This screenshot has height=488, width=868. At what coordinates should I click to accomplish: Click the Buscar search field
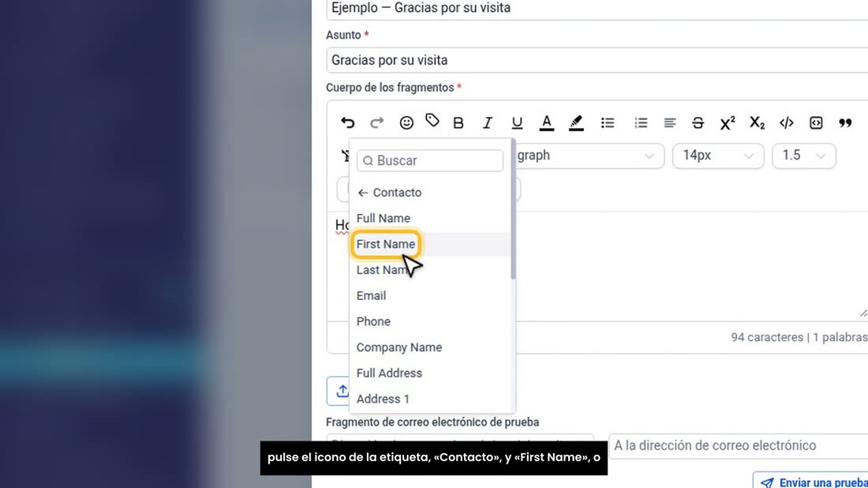430,160
